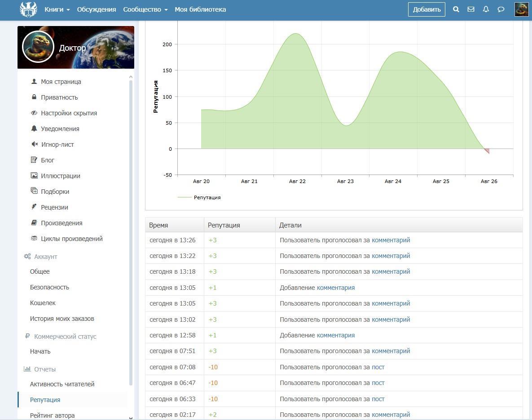532x420 pixels.
Task: Click the Доктор profile avatar in sidebar
Action: [x=38, y=47]
